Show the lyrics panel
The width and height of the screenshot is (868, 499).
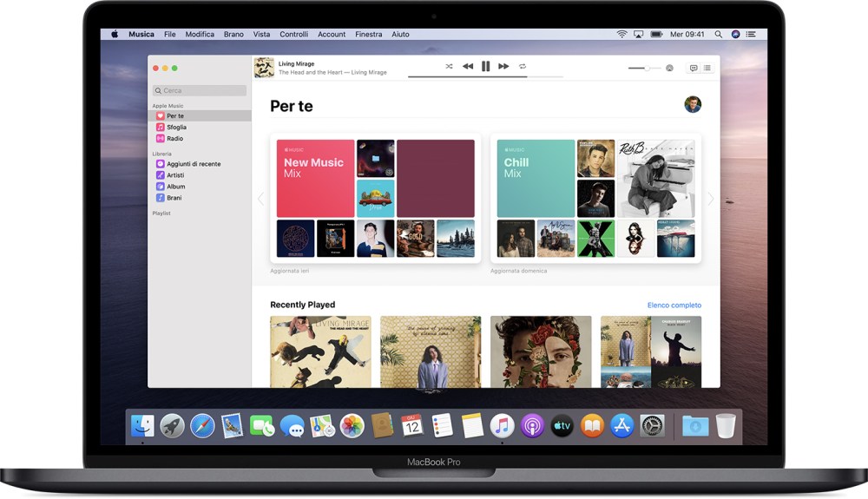693,68
